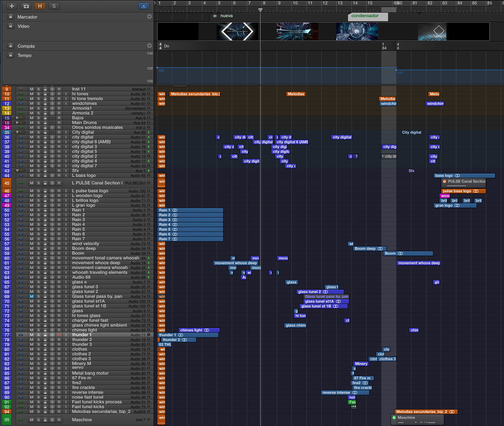
Task: Click the diamond logo video thumbnail near bar 82
Action: click(x=432, y=31)
